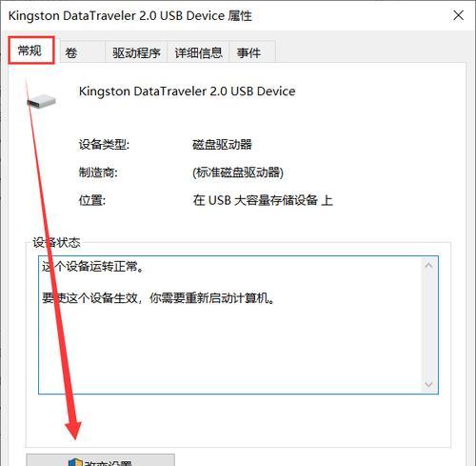The image size is (476, 466).
Task: Click the 设备类型 label
Action: point(104,145)
